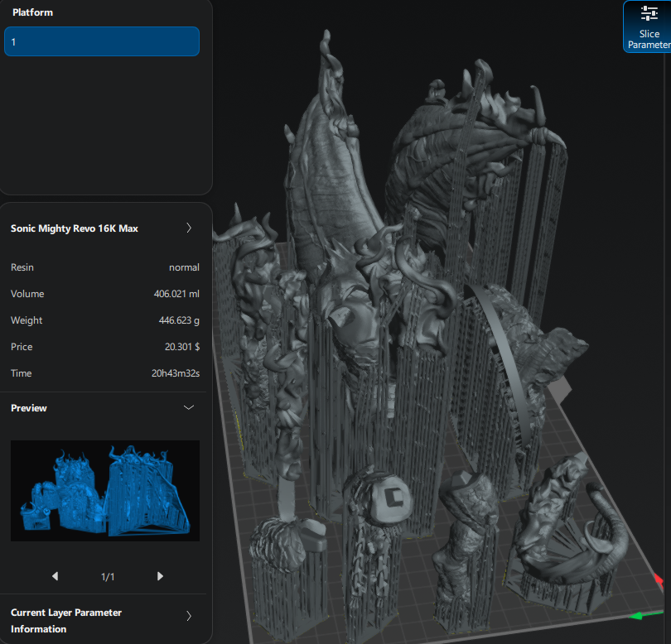Expand Current Layer Parameter Information
This screenshot has width=671, height=644.
pos(189,616)
